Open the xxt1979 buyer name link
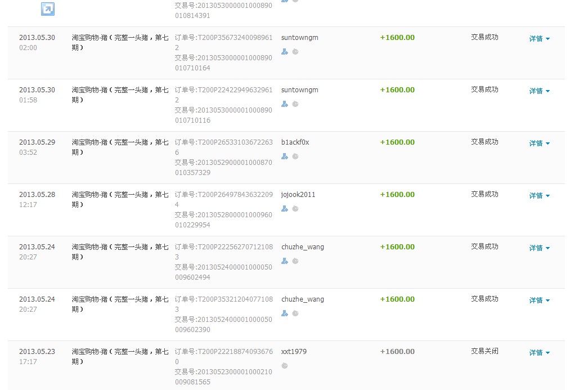Viewport: 588px width, 390px height. point(294,352)
